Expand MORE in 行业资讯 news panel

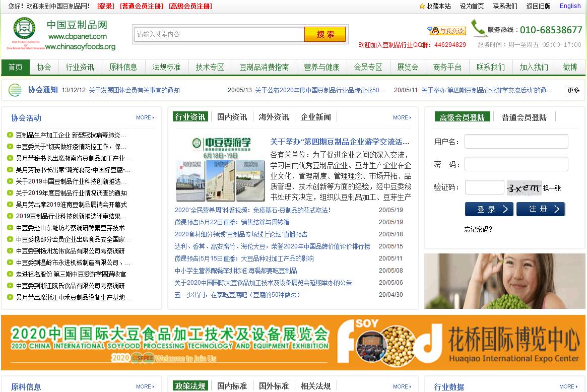[x=402, y=117]
